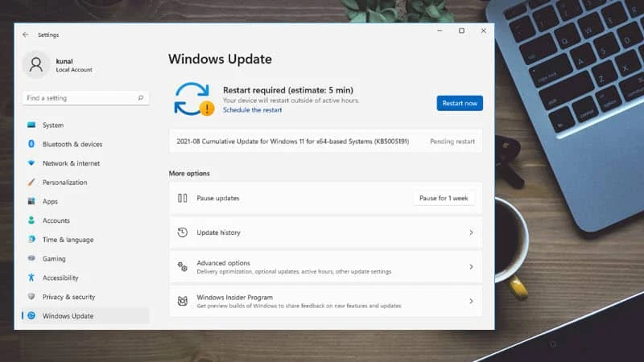Click the Advanced options gears icon
The image size is (644, 362).
point(183,267)
